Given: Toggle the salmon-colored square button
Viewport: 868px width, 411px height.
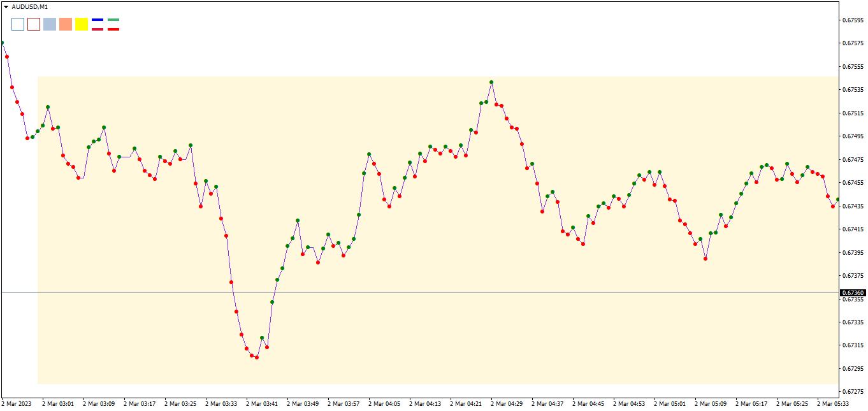Looking at the screenshot, I should 66,24.
